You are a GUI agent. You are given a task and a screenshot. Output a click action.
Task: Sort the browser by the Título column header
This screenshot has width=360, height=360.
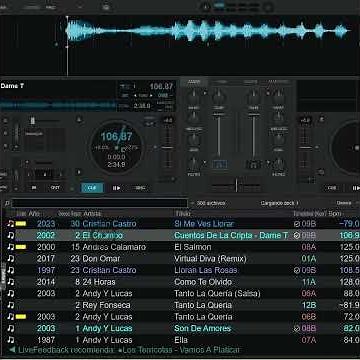[x=183, y=214]
